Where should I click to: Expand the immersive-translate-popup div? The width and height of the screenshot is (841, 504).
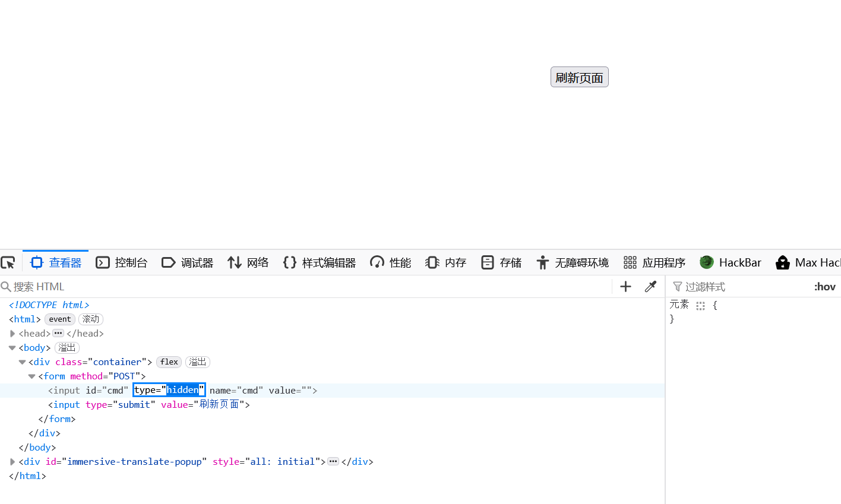12,462
